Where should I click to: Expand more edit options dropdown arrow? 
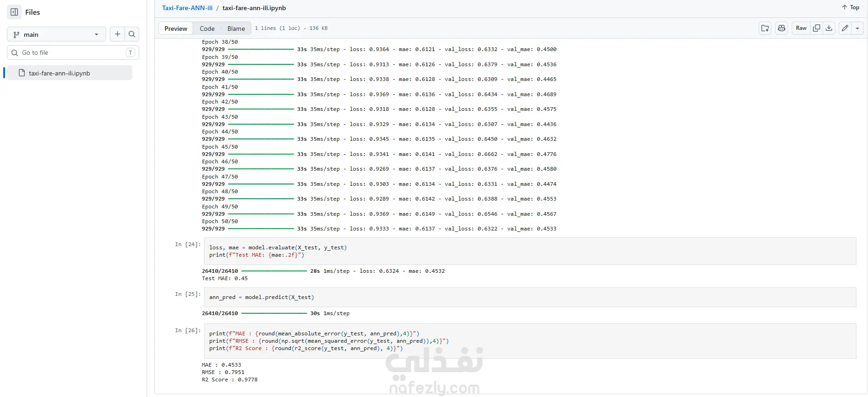pyautogui.click(x=857, y=28)
